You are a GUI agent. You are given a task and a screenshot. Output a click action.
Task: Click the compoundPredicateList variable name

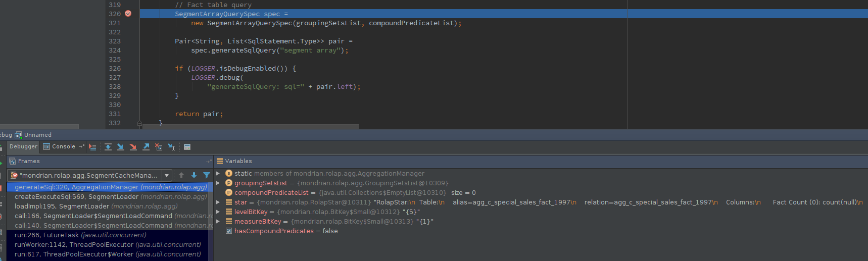coord(271,192)
